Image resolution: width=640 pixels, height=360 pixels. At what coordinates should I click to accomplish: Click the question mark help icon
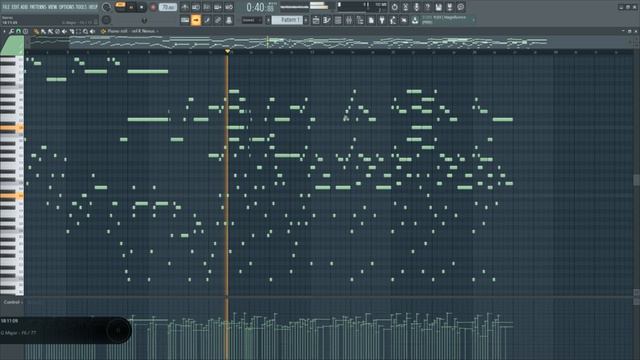[427, 7]
